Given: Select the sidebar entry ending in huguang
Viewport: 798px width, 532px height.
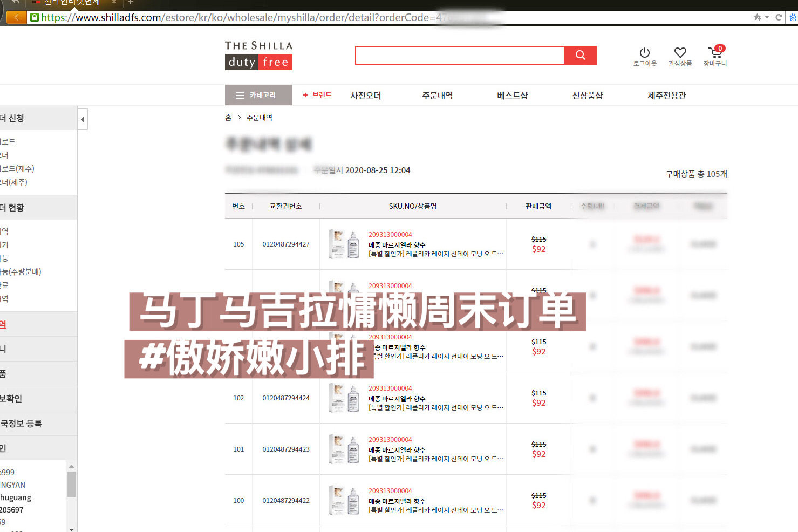Looking at the screenshot, I should (x=16, y=497).
